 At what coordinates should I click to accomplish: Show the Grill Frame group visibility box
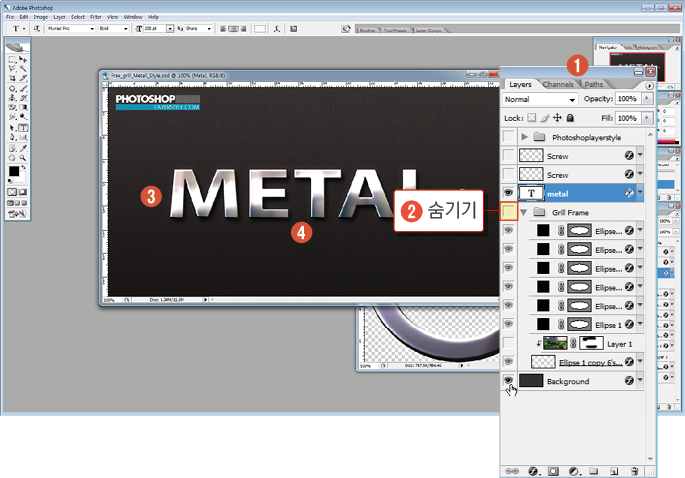click(509, 211)
